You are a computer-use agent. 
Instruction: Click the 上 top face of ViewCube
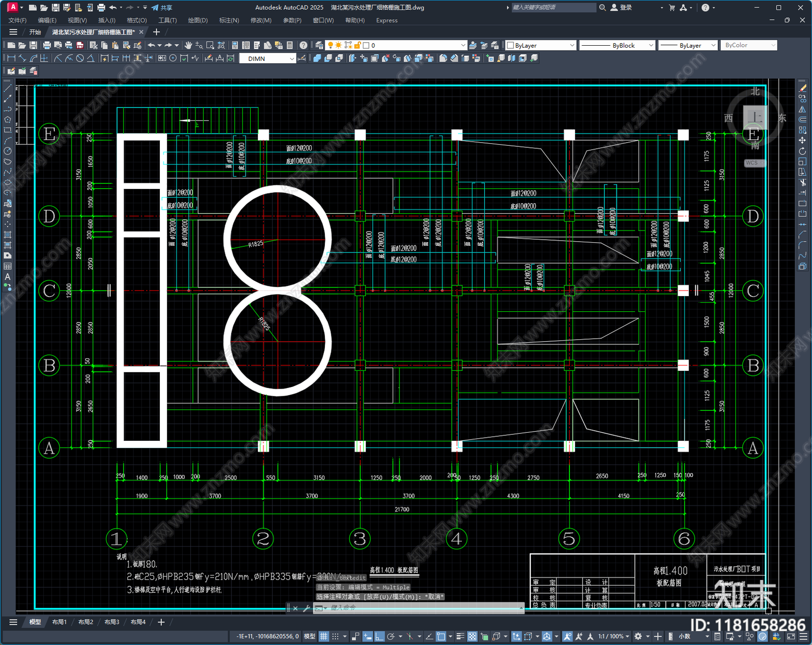(x=756, y=118)
